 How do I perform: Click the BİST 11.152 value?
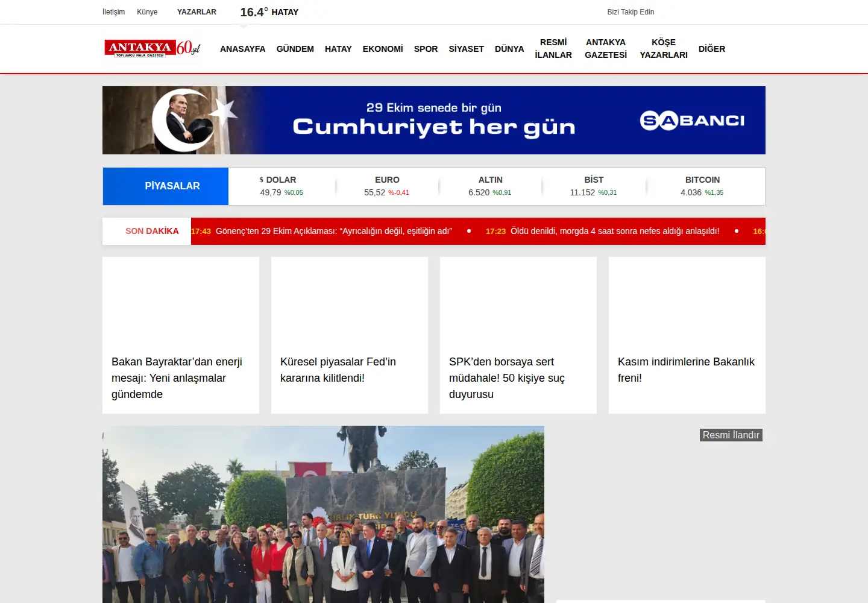594,186
